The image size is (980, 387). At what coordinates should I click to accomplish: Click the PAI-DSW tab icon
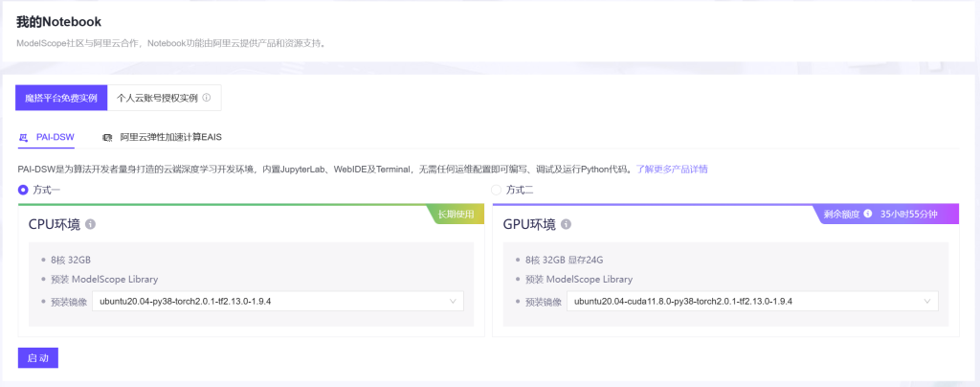[24, 136]
